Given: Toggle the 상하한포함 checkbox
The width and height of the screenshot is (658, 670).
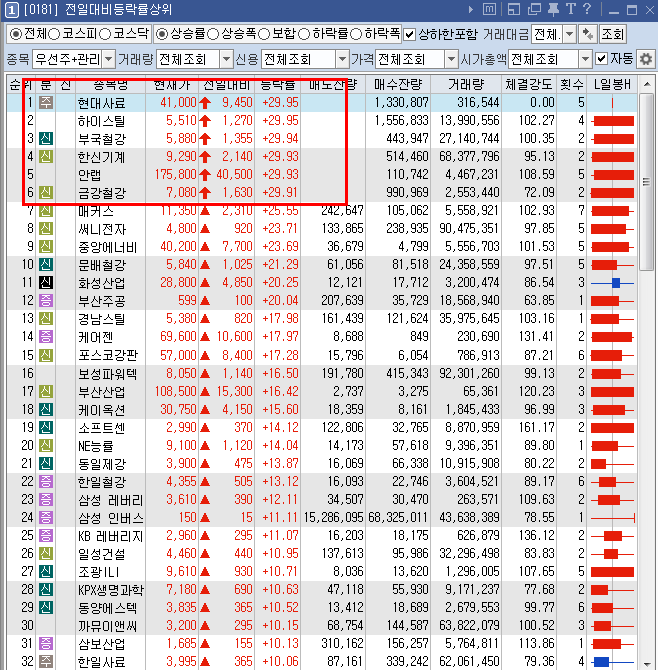Looking at the screenshot, I should [409, 34].
